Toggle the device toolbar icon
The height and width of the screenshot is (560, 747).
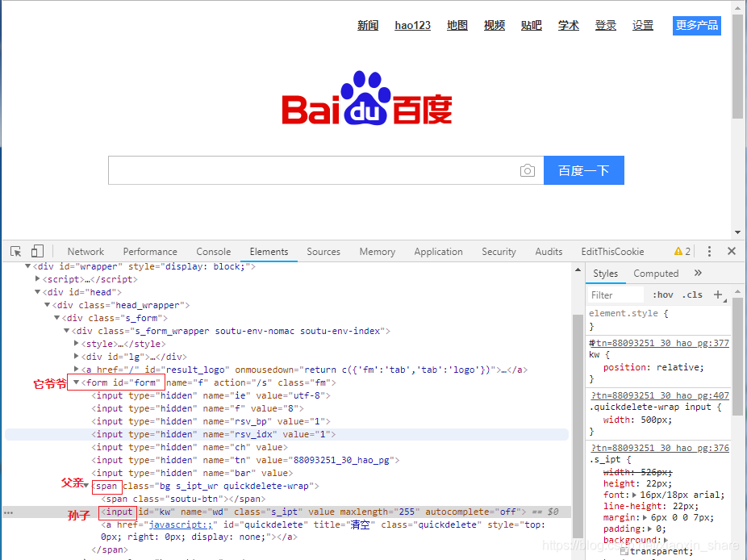coord(37,251)
